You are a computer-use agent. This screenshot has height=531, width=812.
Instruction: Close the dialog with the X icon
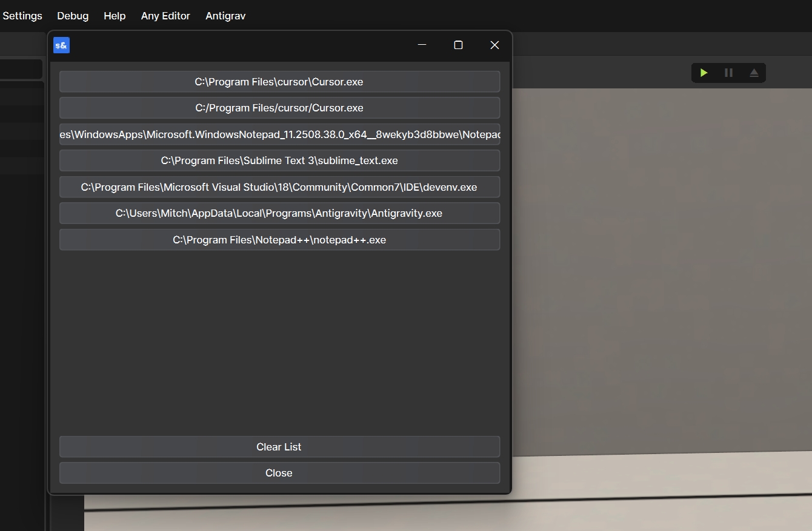(494, 45)
